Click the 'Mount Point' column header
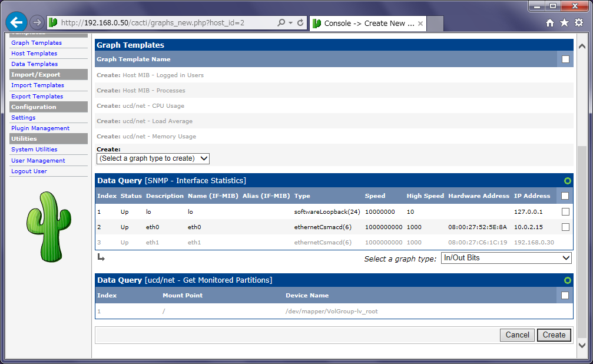 [183, 296]
